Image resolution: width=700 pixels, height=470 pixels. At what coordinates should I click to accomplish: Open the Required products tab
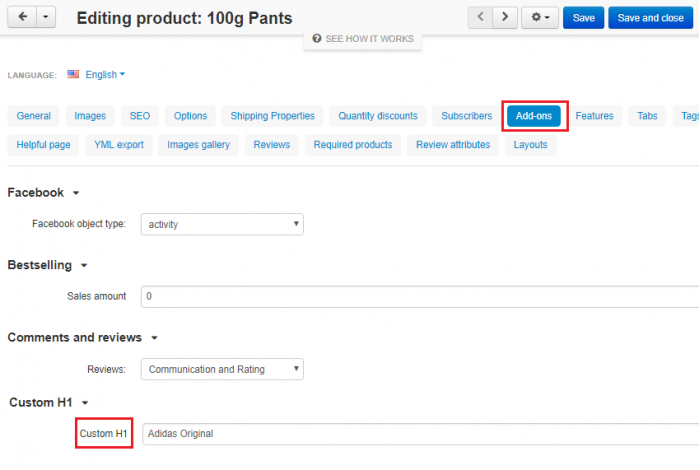353,145
